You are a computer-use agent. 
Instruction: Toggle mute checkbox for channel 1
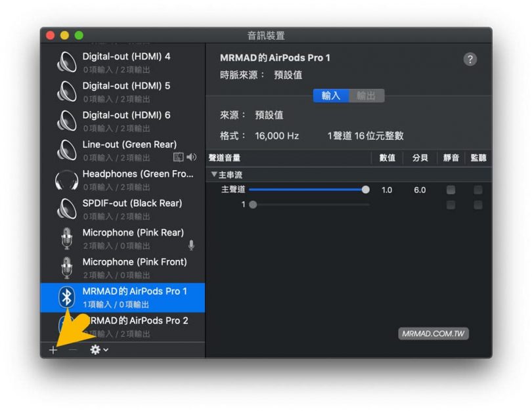click(451, 205)
